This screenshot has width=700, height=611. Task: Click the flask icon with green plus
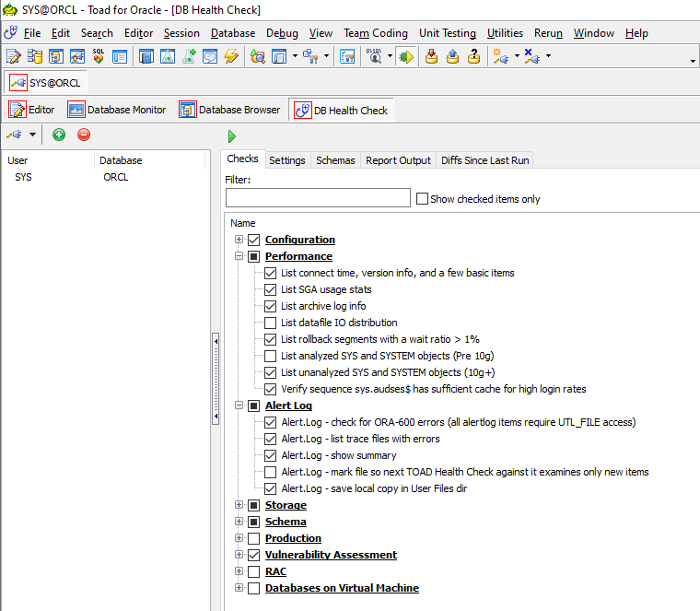[189, 57]
